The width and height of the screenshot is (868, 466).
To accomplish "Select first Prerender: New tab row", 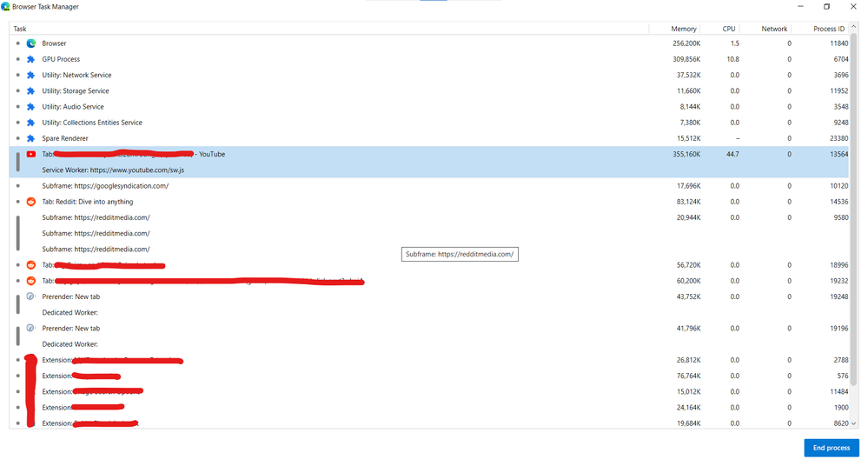I will point(429,296).
